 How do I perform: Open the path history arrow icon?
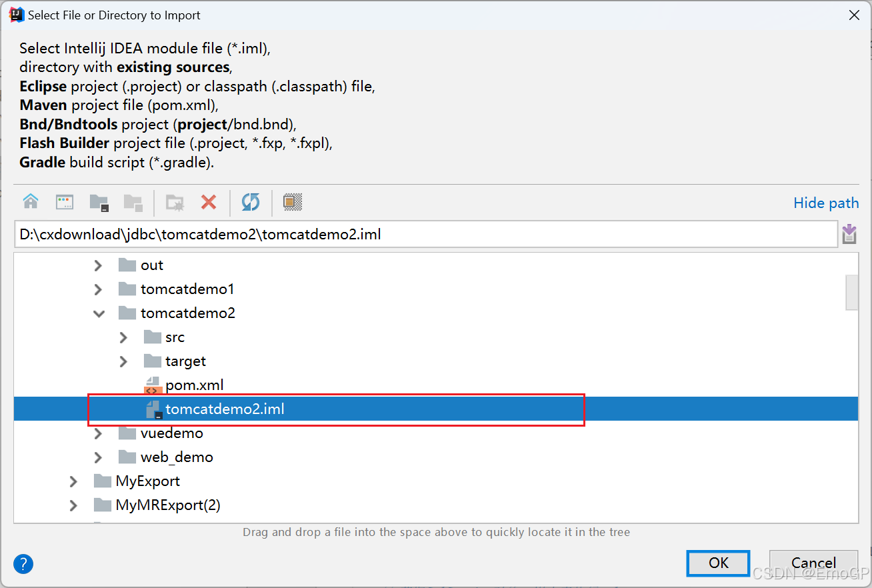tap(849, 234)
